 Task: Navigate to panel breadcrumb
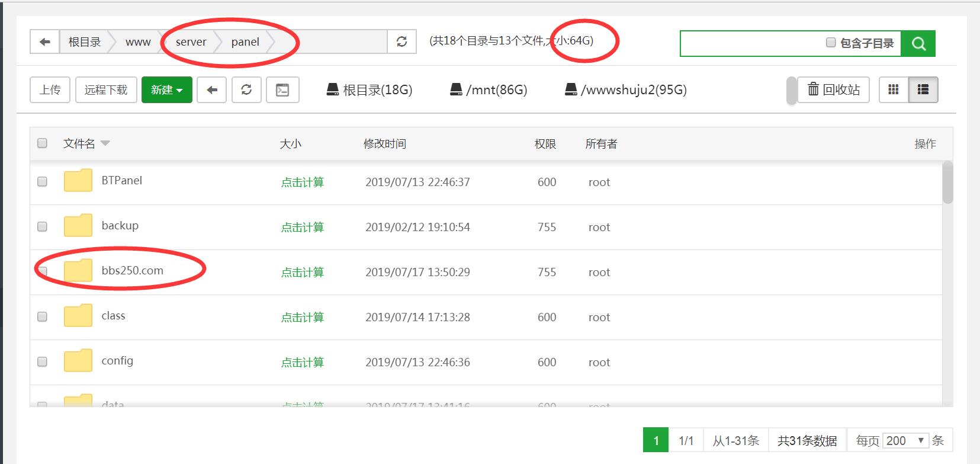[245, 42]
